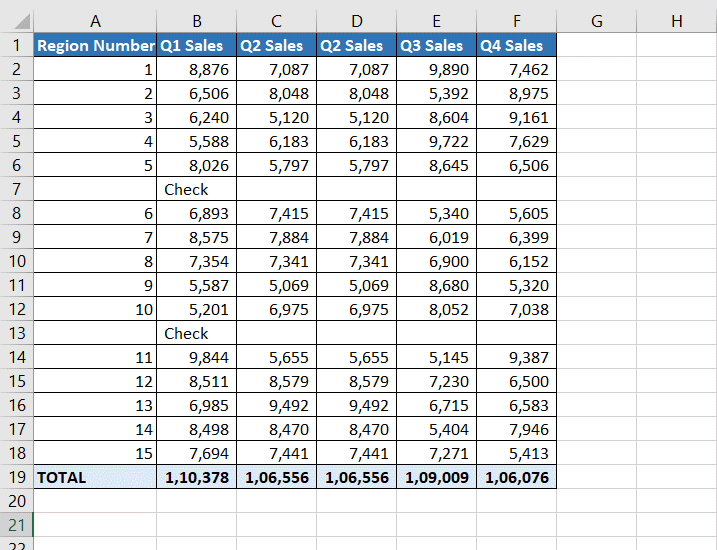The height and width of the screenshot is (550, 717).
Task: Select the cell with value 9,387
Action: point(517,357)
